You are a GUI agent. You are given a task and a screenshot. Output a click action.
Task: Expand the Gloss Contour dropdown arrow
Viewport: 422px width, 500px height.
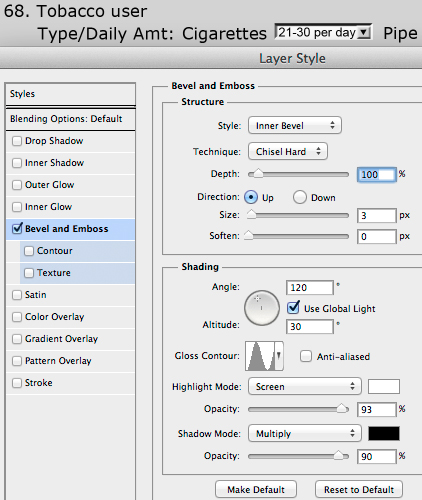pyautogui.click(x=279, y=356)
